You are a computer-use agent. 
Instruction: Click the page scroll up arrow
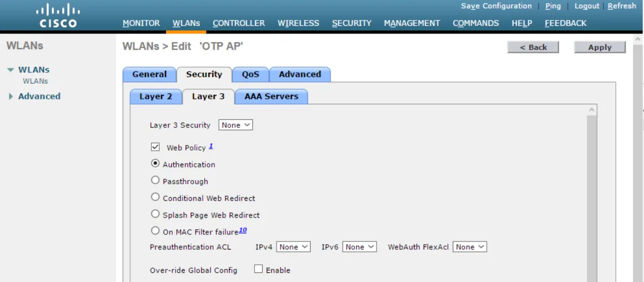tap(638, 40)
